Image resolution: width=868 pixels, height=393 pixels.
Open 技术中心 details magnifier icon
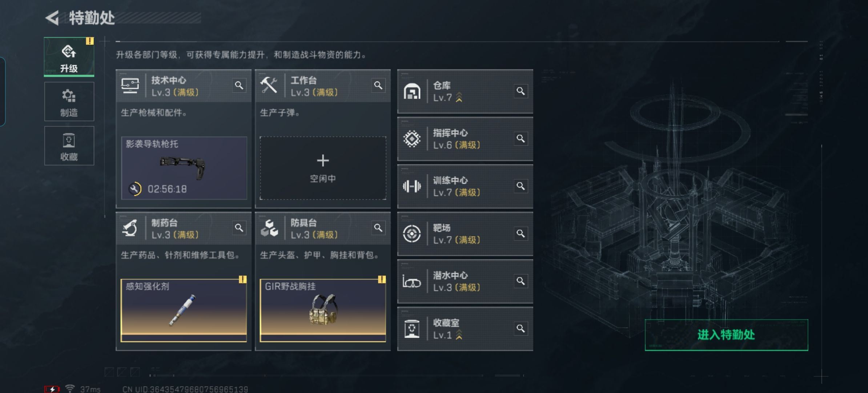239,86
